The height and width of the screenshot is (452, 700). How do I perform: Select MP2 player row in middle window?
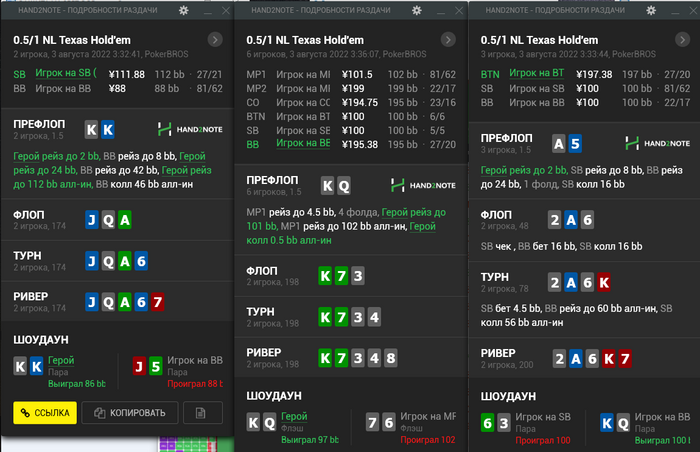351,88
